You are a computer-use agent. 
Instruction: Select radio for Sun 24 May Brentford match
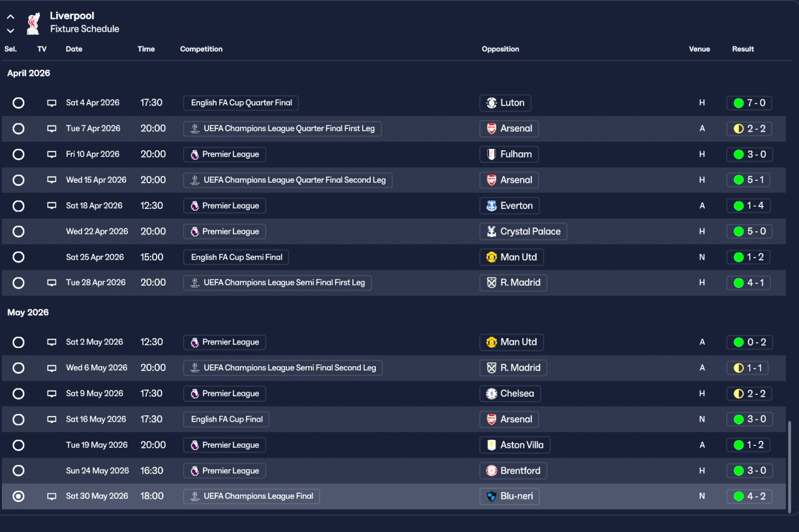[19, 471]
